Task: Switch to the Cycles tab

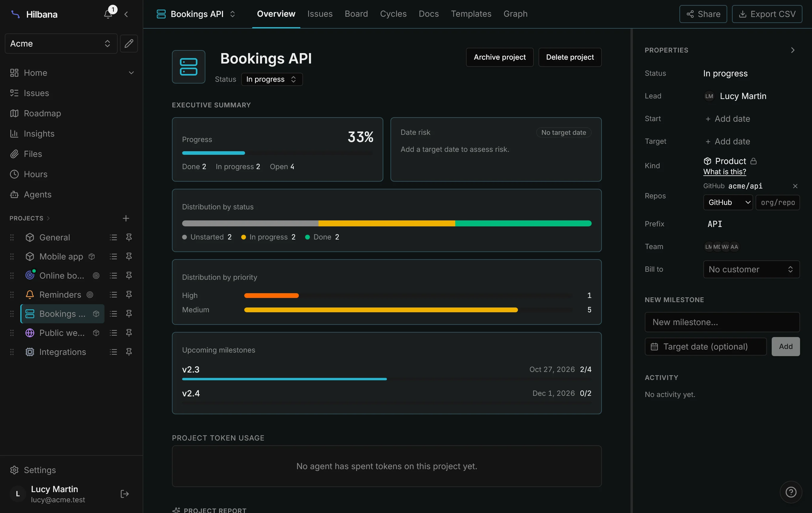Action: [393, 14]
